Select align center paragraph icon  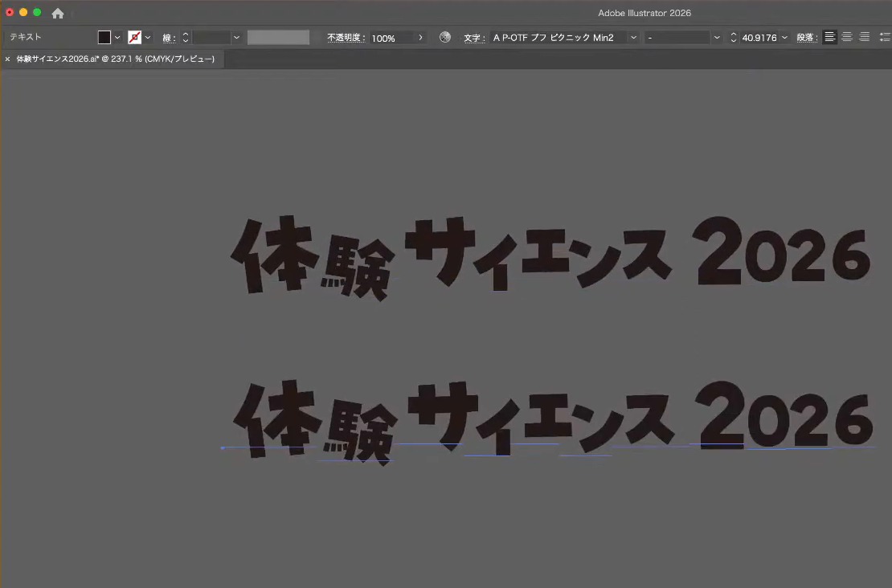847,38
